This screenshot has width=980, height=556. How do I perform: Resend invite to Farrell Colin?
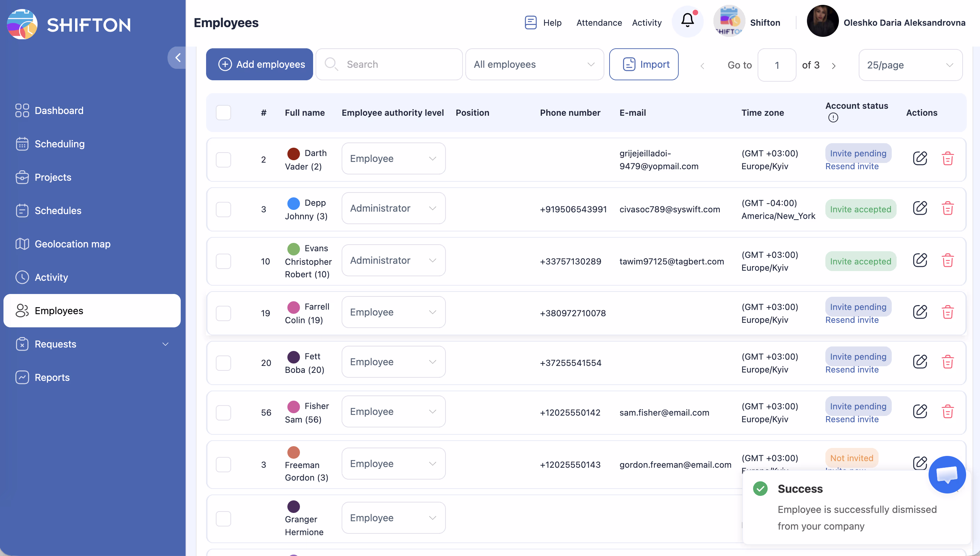(852, 320)
